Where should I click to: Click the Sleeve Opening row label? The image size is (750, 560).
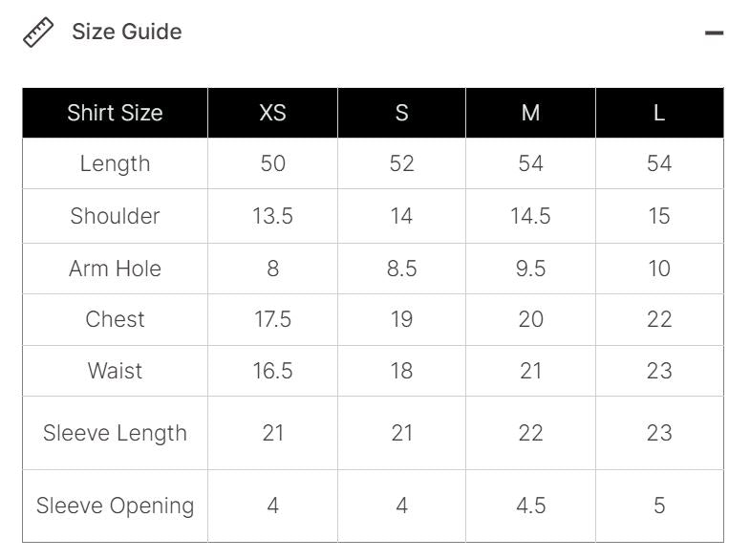pyautogui.click(x=115, y=506)
